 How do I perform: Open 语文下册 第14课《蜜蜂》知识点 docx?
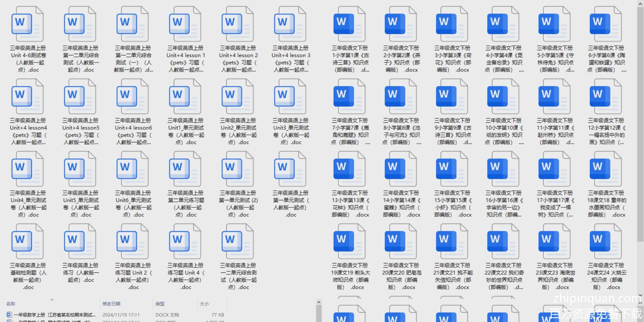401,169
